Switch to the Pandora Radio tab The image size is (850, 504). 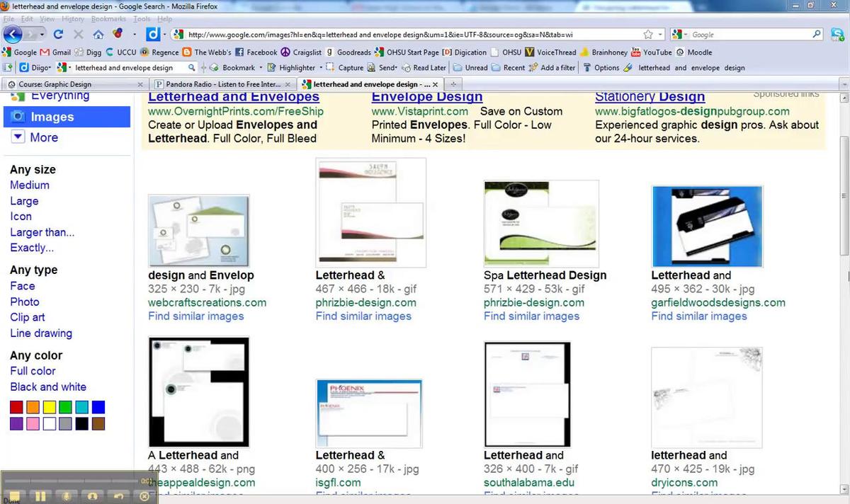coord(223,84)
